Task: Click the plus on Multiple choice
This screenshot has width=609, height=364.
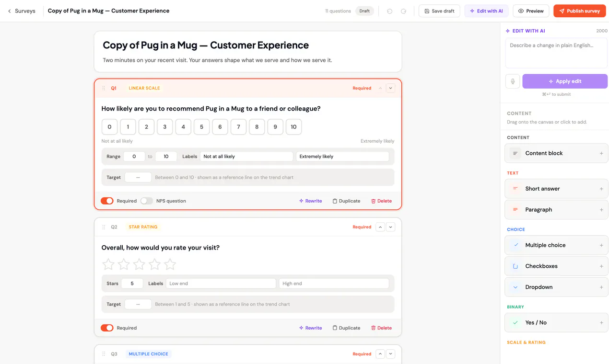Action: point(601,245)
